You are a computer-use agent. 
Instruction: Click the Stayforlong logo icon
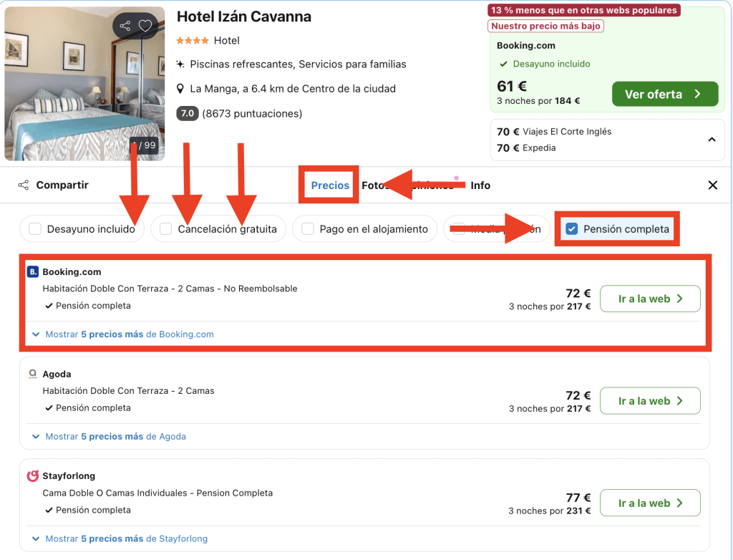(x=32, y=476)
